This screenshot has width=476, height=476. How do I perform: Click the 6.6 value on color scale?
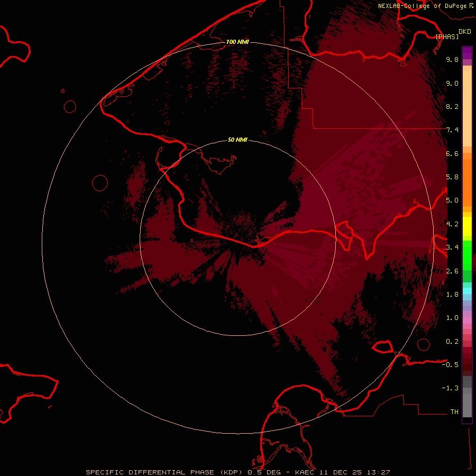[x=452, y=153]
